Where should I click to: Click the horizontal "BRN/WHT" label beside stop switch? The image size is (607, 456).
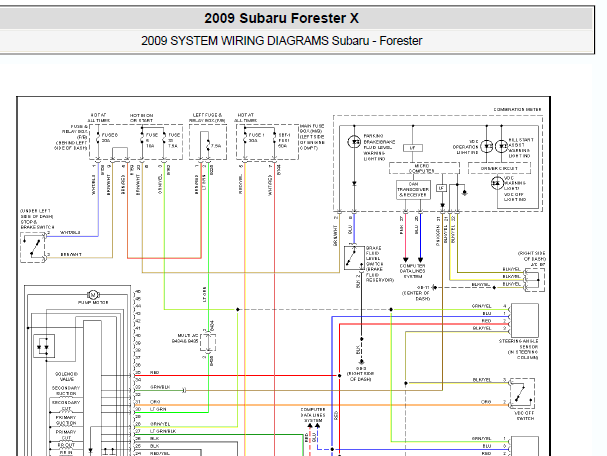(71, 255)
